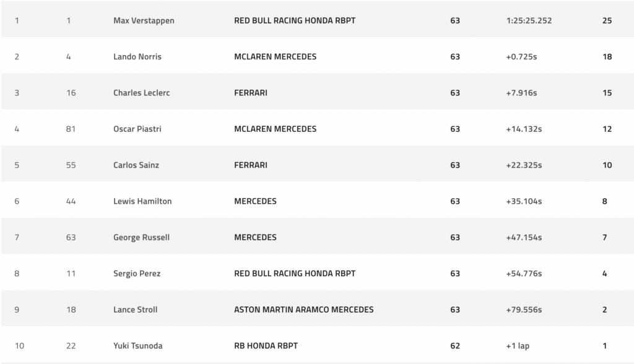The height and width of the screenshot is (364, 634).
Task: Click the 62 laps value
Action: [455, 346]
